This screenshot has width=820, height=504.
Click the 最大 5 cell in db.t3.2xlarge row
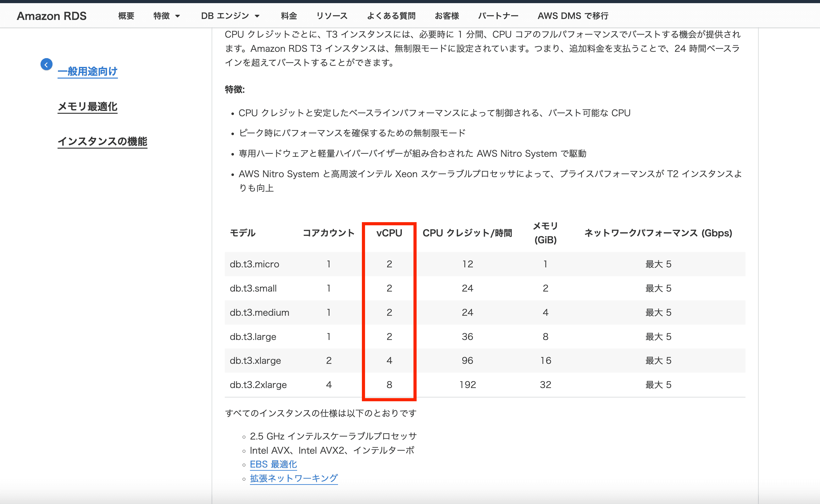click(x=658, y=385)
